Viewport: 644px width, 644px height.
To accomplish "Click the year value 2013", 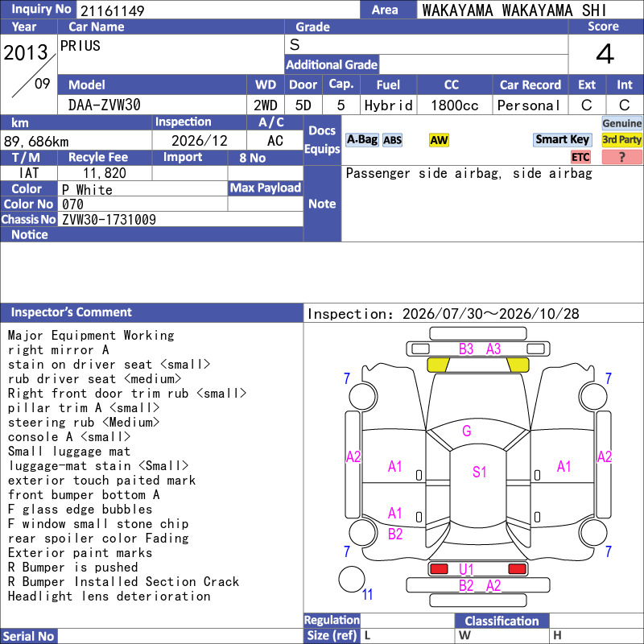I will (x=26, y=52).
